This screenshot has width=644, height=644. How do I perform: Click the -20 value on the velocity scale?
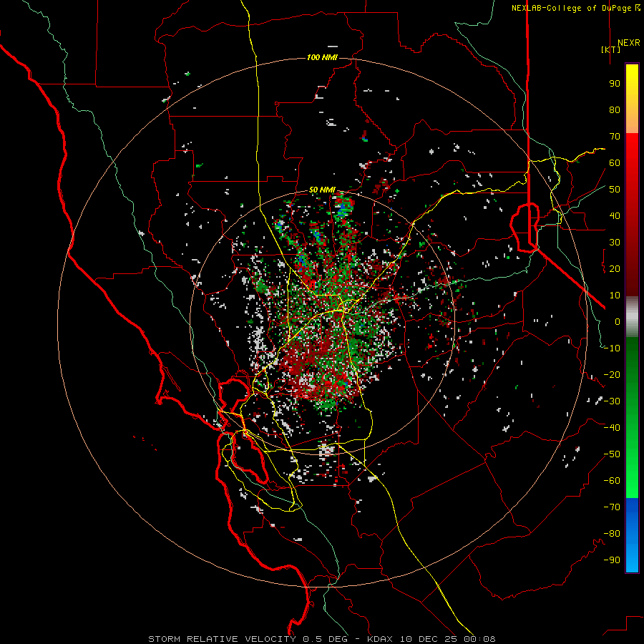(x=612, y=374)
